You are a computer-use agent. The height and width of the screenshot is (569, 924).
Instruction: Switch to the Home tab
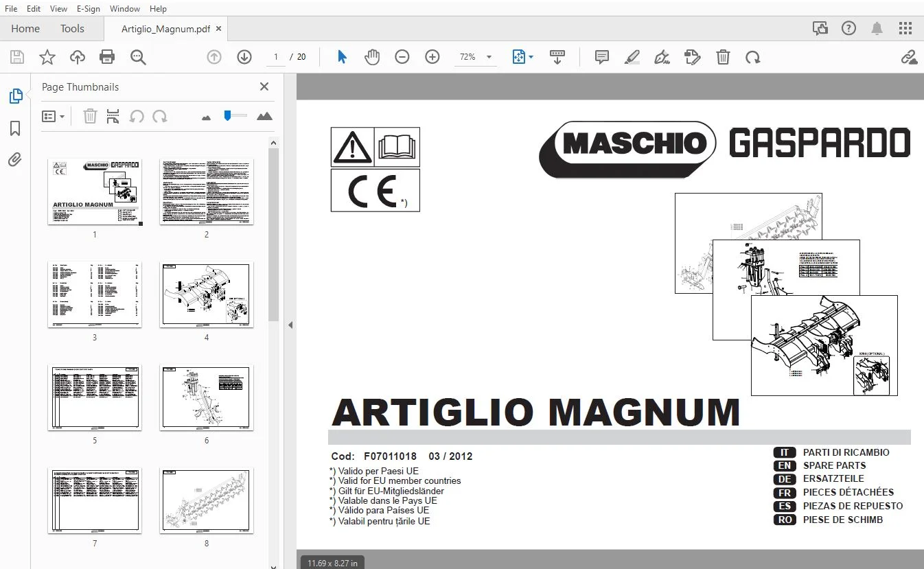[x=25, y=28]
